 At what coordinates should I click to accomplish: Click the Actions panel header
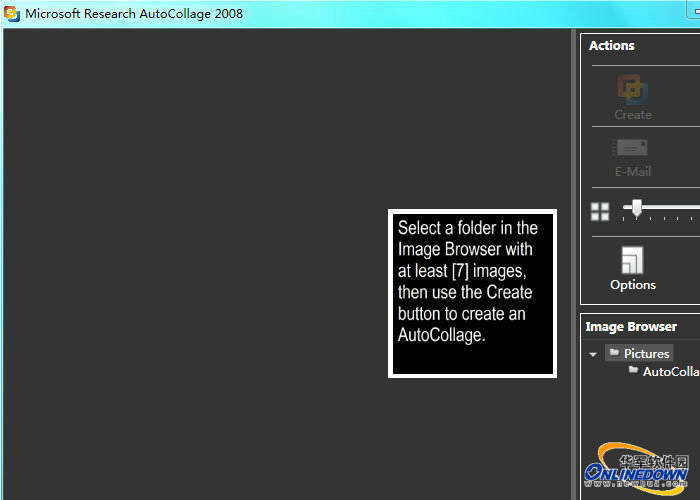tap(611, 46)
